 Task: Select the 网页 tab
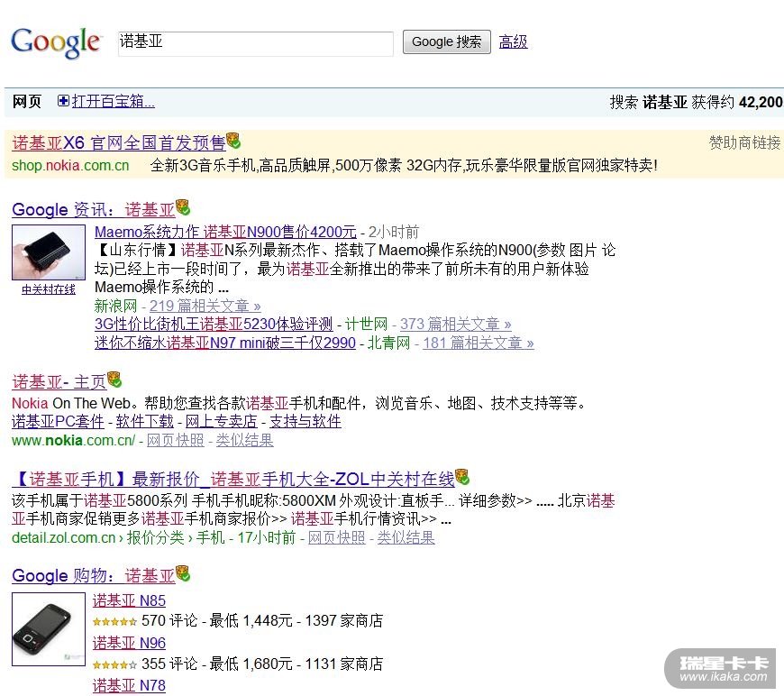(x=27, y=102)
